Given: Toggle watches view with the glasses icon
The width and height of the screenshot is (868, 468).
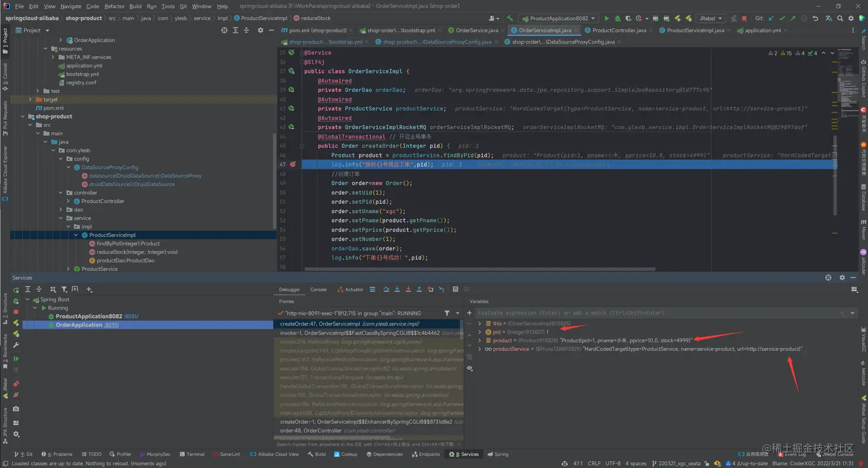Looking at the screenshot, I should coord(470,368).
